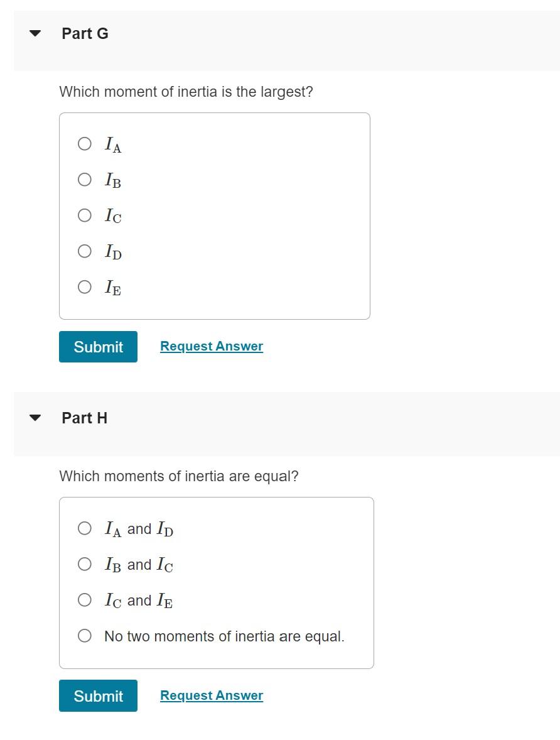Open Request Answer for Part G
Image resolution: width=560 pixels, height=740 pixels.
point(211,346)
